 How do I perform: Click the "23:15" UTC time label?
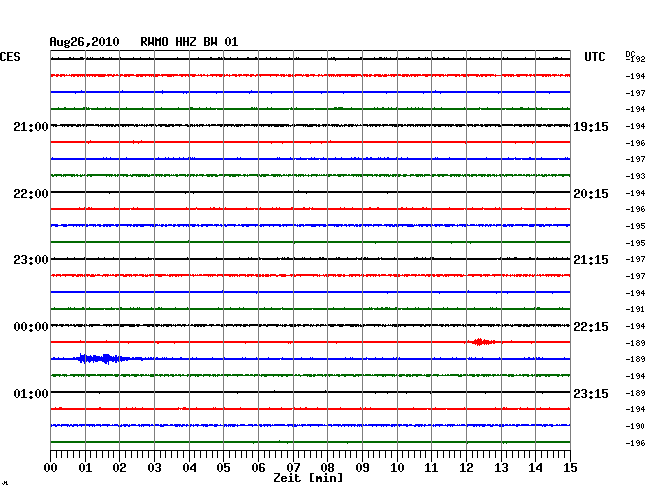click(x=591, y=393)
